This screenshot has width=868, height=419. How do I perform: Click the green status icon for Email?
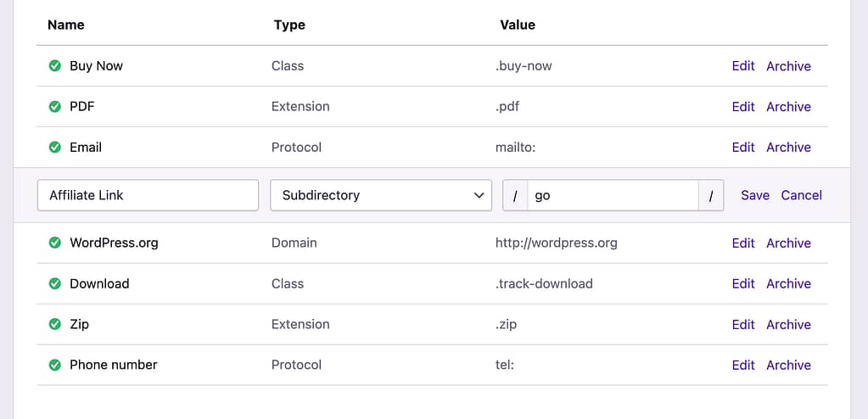coord(55,148)
